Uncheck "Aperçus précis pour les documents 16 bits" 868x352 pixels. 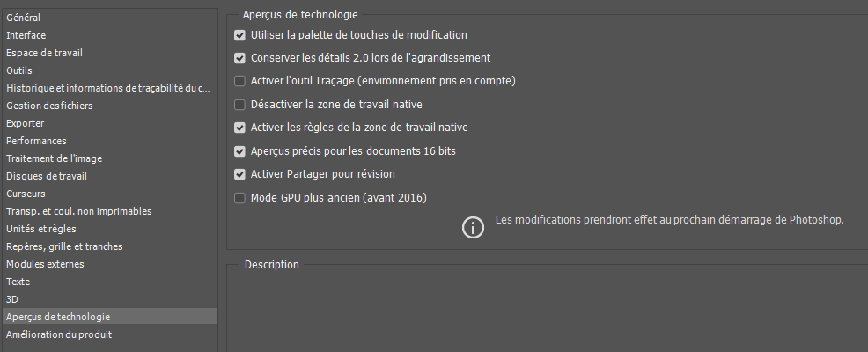(240, 151)
